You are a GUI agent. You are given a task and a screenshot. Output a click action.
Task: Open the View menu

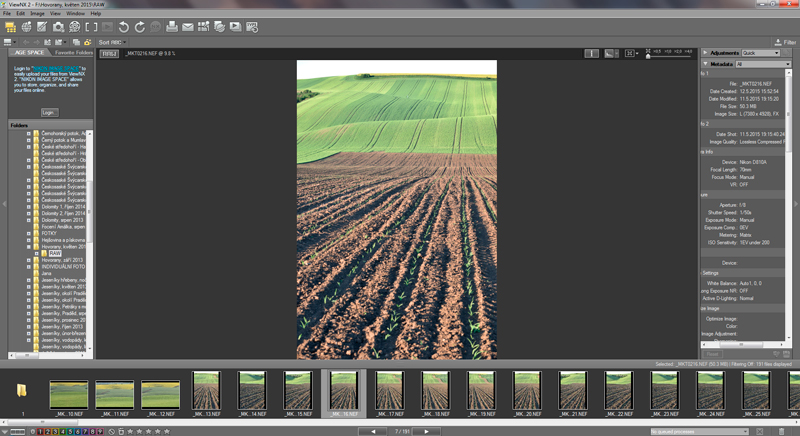click(x=55, y=13)
